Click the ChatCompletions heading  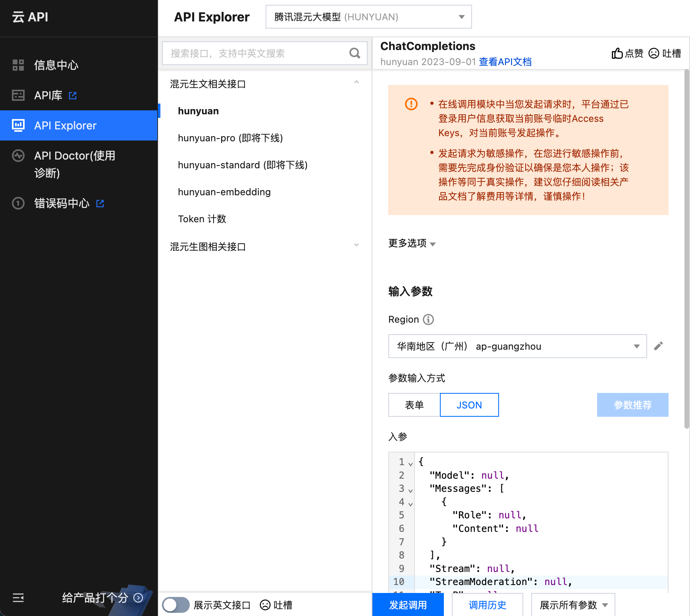pos(428,46)
